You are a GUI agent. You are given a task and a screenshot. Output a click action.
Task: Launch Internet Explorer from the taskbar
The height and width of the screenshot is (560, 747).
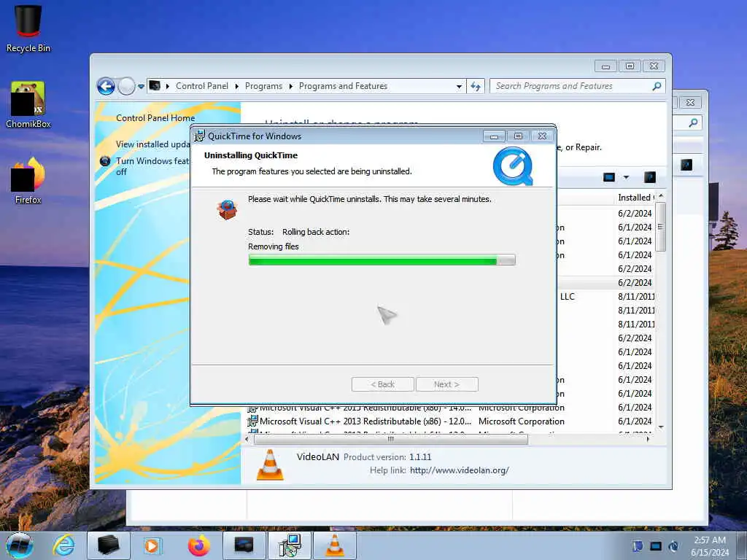point(64,545)
